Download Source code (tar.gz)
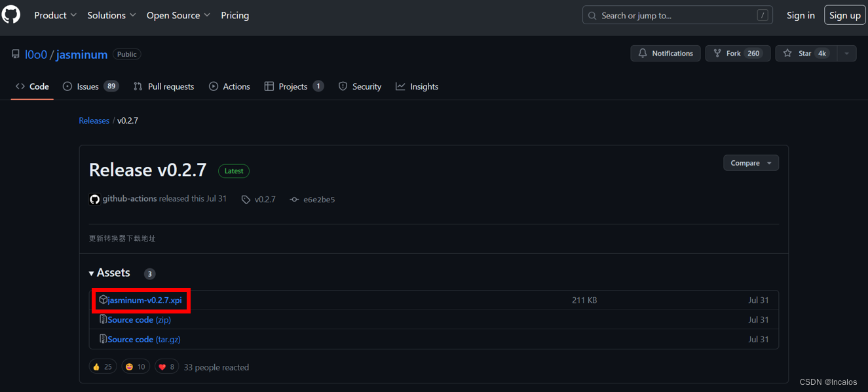 coord(144,339)
